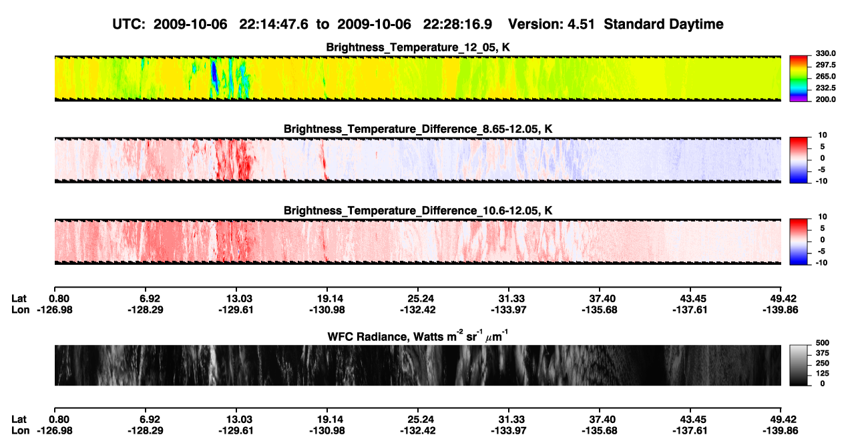The height and width of the screenshot is (445, 868).
Task: Click longitude -139.86 on axis under WFC Radiance
Action: click(781, 430)
